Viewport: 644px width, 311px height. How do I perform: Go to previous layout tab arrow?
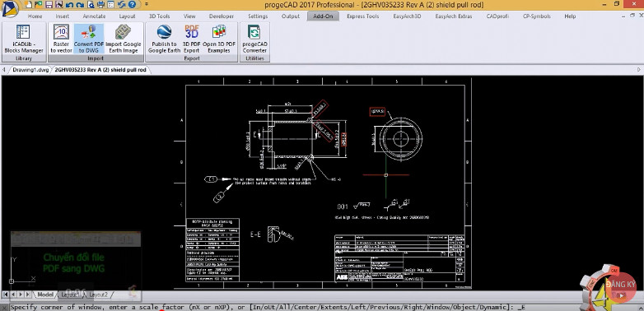tap(12, 295)
